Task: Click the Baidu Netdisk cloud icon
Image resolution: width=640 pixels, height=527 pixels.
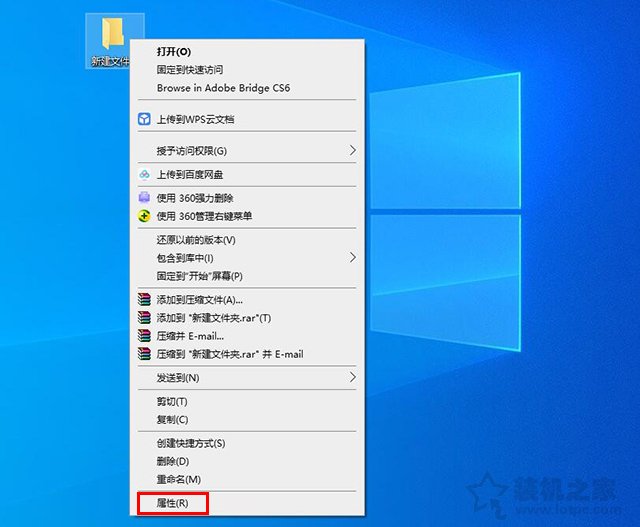Action: (x=144, y=175)
